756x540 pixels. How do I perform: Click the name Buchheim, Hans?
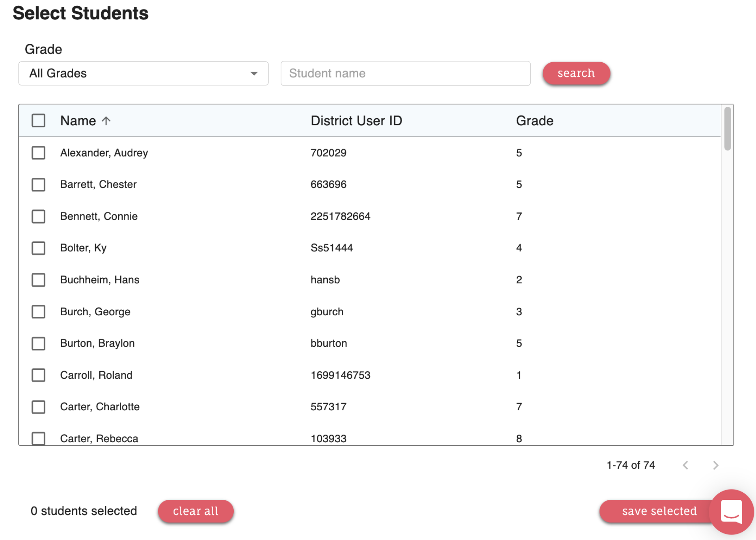click(x=100, y=280)
